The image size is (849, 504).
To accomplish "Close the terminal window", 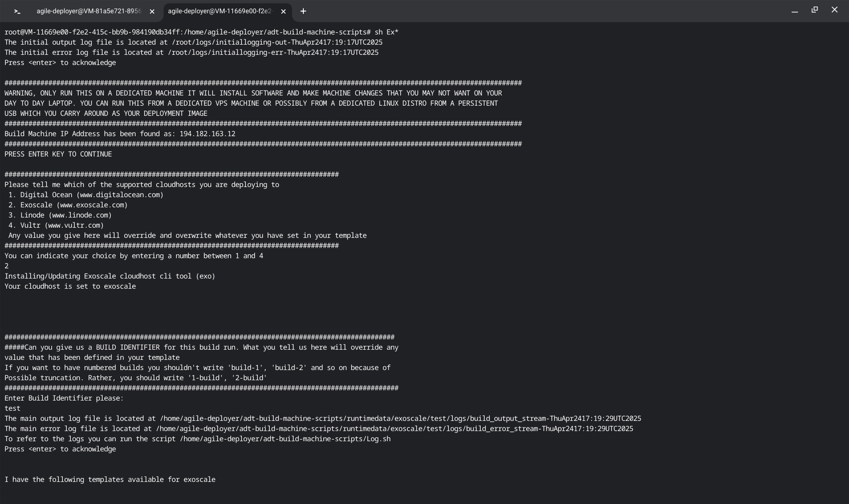I will point(834,10).
